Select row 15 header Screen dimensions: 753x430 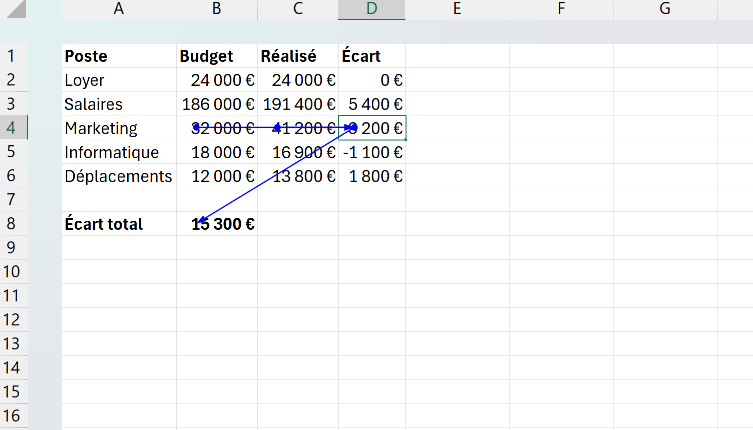(x=13, y=392)
